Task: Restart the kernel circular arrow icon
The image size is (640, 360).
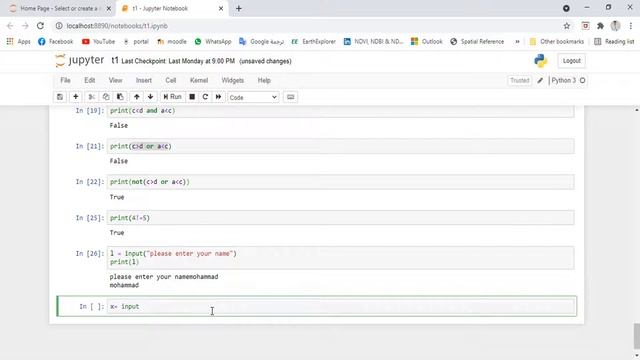Action: tap(205, 97)
